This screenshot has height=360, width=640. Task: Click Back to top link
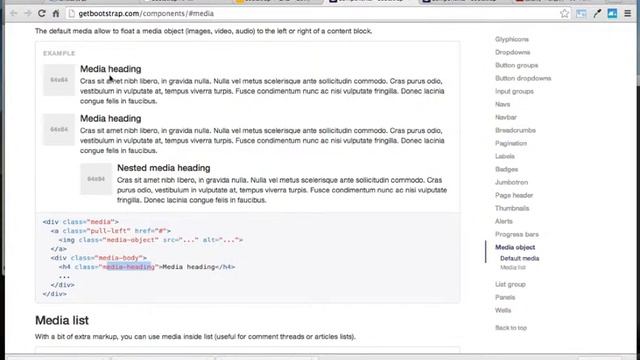tap(511, 328)
